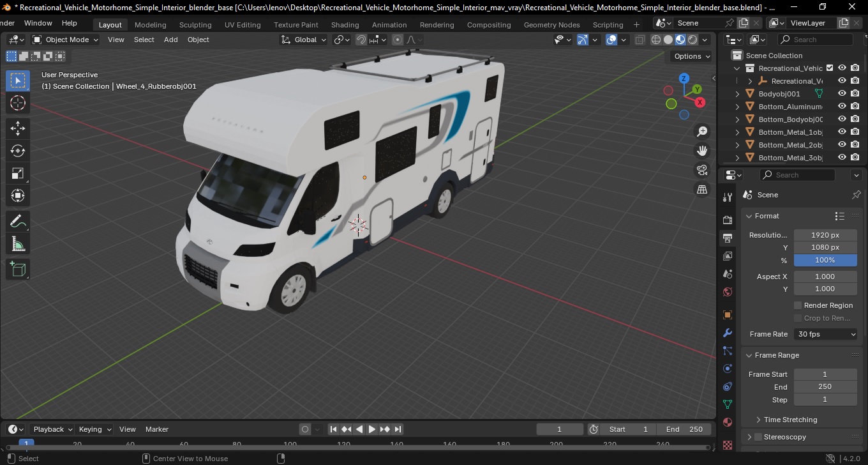This screenshot has height=465, width=868.
Task: Open the Tool properties tab
Action: point(728,197)
